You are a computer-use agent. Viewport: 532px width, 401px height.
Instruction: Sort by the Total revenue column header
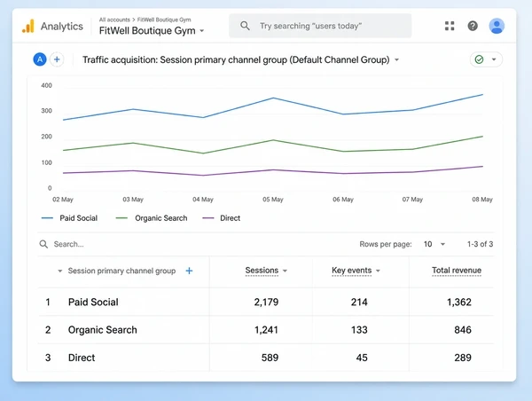(x=457, y=271)
